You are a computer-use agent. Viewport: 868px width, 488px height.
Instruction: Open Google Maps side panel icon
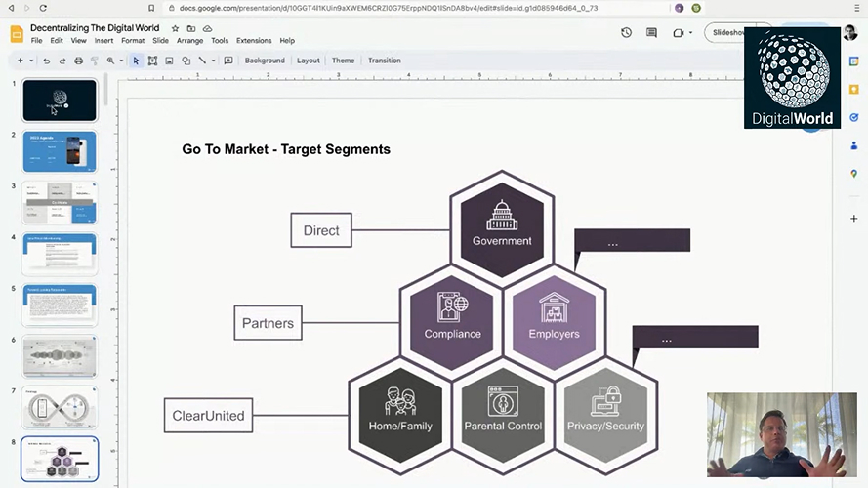(x=854, y=174)
